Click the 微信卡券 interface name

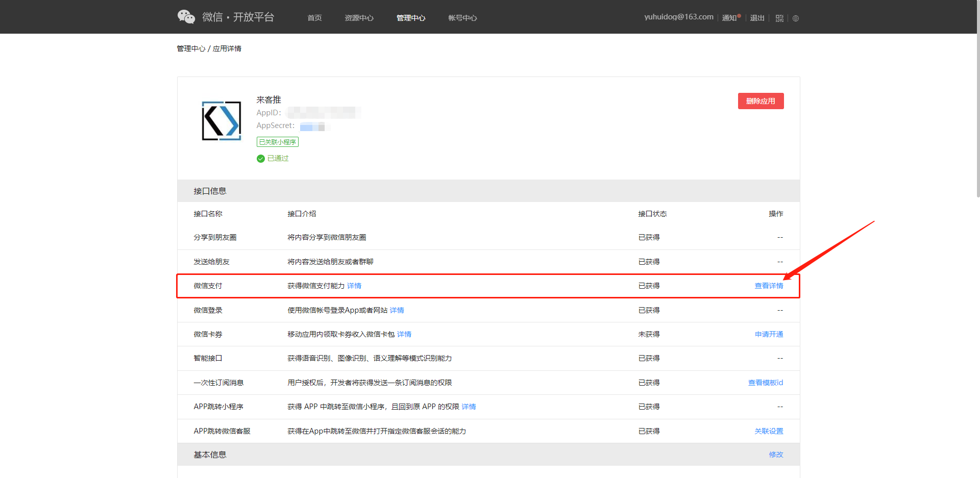click(208, 334)
